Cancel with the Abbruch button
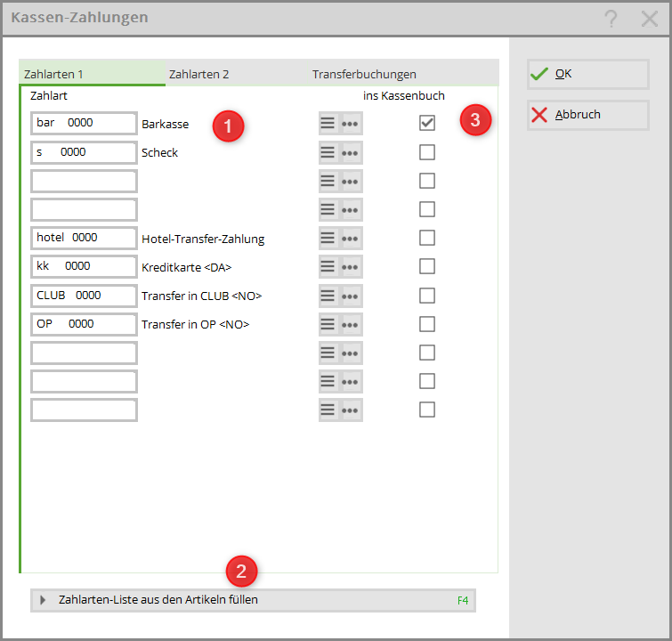This screenshot has height=641, width=672. [x=587, y=115]
